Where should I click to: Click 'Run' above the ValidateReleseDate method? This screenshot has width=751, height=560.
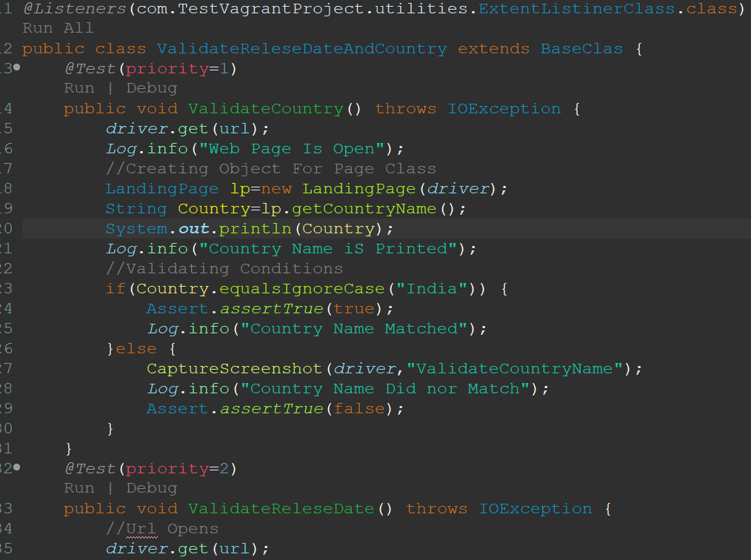coord(79,488)
